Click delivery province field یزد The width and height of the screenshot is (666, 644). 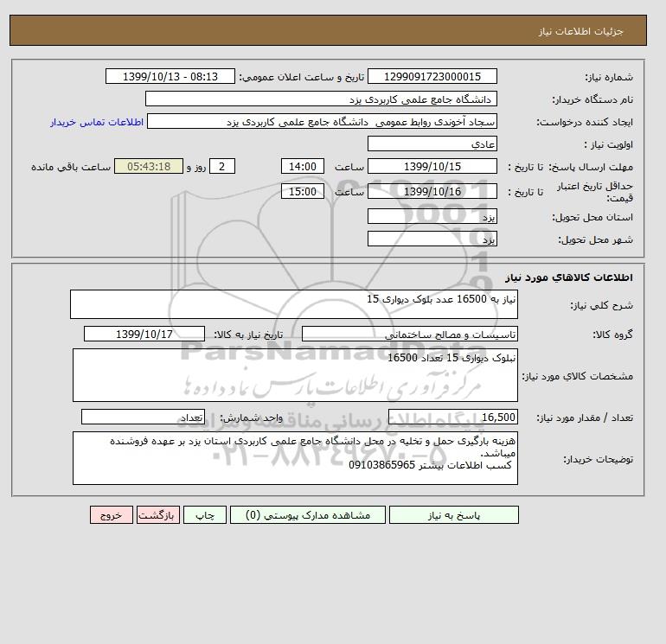[432, 216]
